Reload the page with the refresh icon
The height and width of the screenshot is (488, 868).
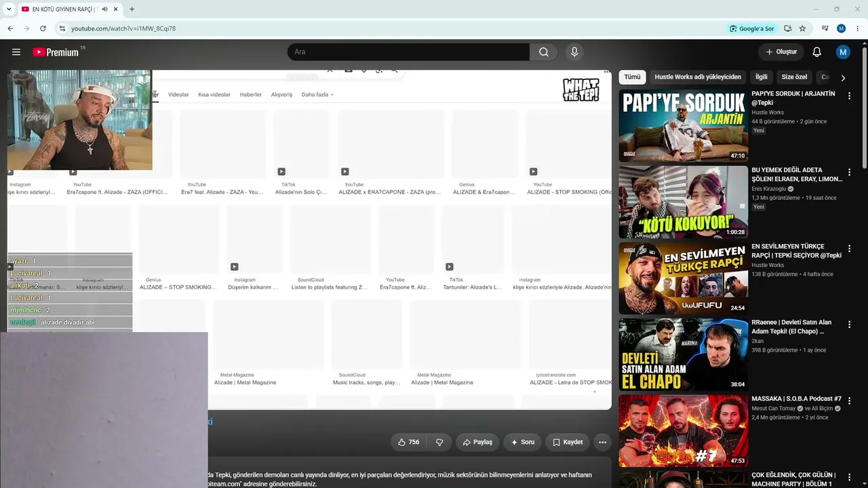(x=43, y=28)
